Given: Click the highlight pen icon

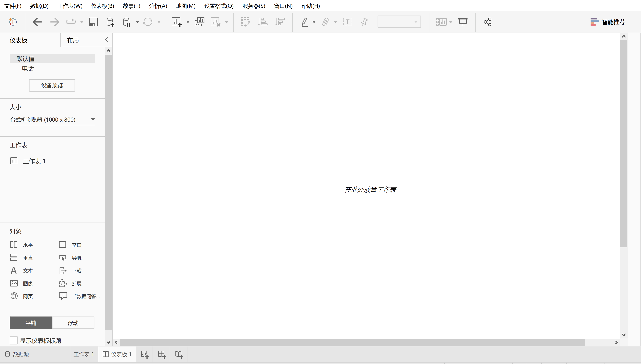Looking at the screenshot, I should 304,22.
